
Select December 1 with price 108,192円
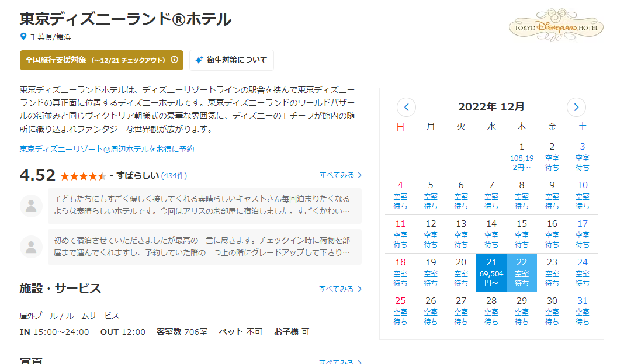coord(522,157)
